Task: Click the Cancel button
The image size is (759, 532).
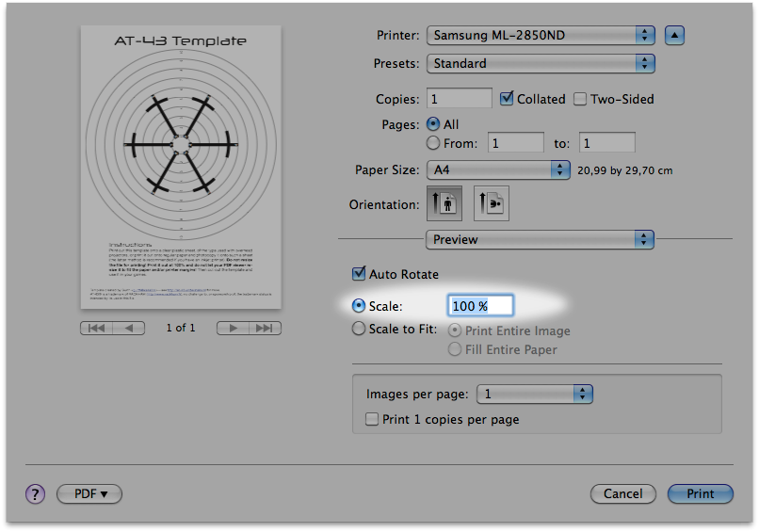Action: (623, 493)
